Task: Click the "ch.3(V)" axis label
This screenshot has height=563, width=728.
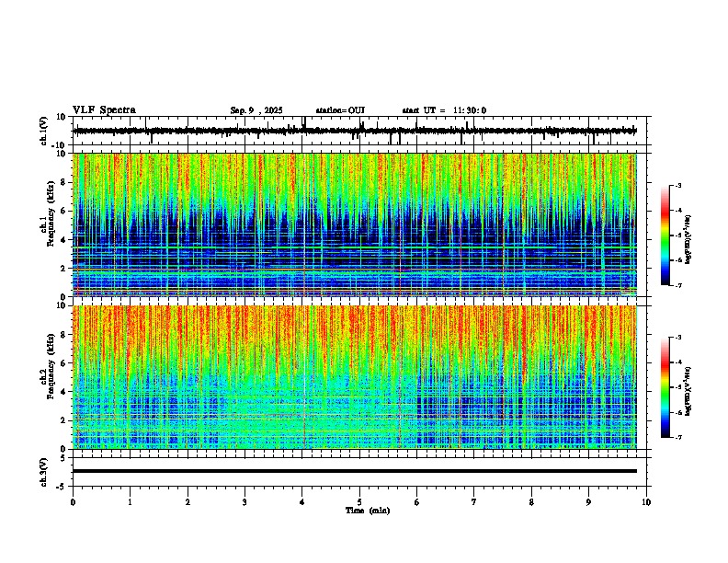Action: [44, 472]
